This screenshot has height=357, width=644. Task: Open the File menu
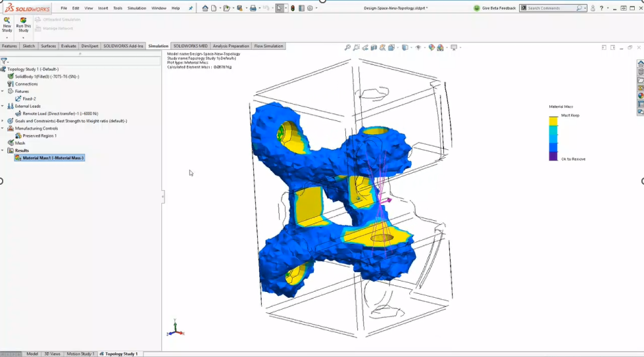[x=64, y=8]
